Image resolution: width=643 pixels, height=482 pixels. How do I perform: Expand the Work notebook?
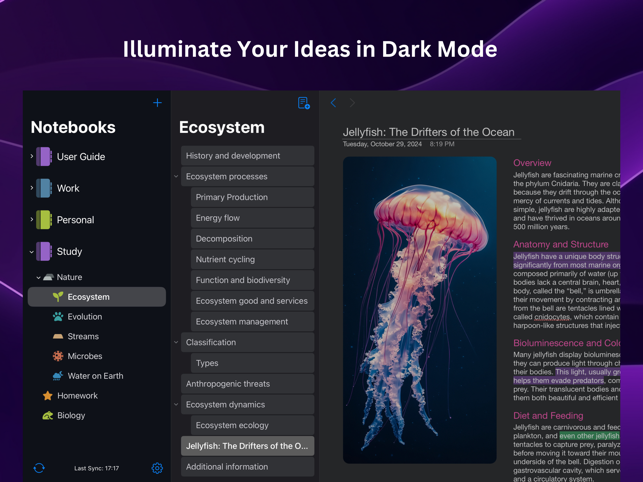coord(32,187)
